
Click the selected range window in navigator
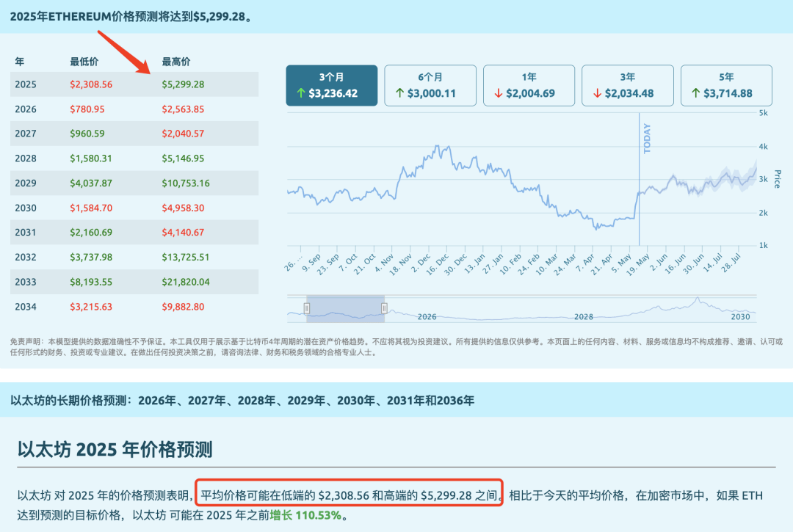coord(345,309)
